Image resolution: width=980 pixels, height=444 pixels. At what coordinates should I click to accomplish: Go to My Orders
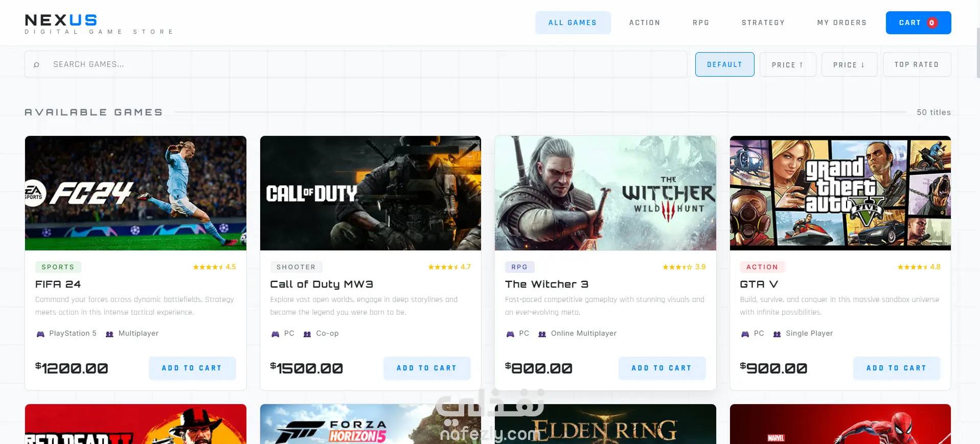tap(842, 23)
